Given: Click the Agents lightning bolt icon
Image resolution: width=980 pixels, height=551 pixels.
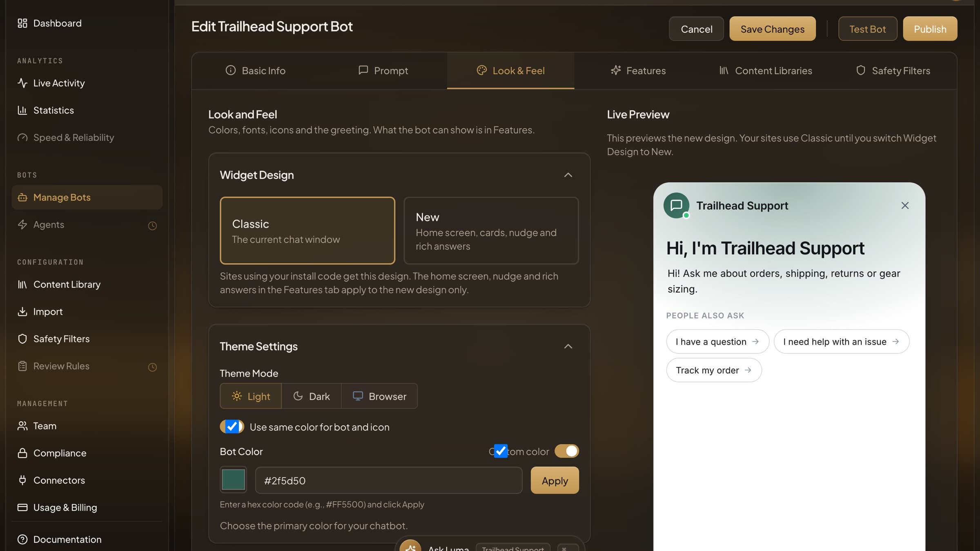Looking at the screenshot, I should point(22,224).
